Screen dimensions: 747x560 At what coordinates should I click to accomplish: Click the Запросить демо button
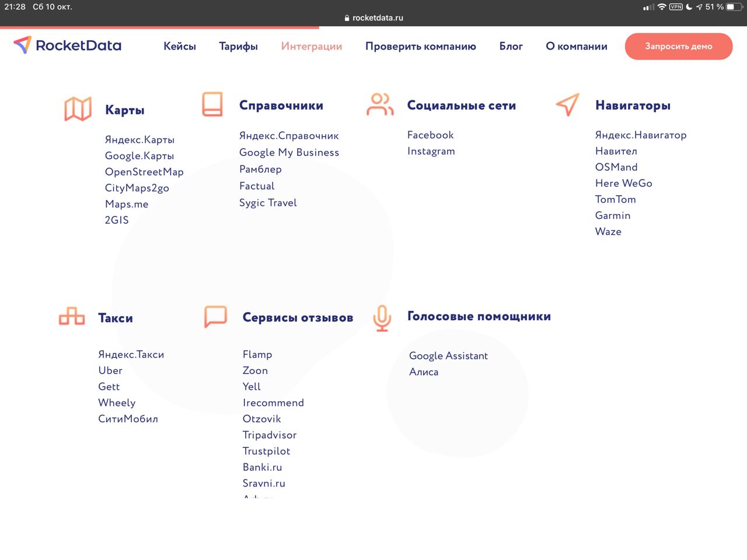(679, 46)
